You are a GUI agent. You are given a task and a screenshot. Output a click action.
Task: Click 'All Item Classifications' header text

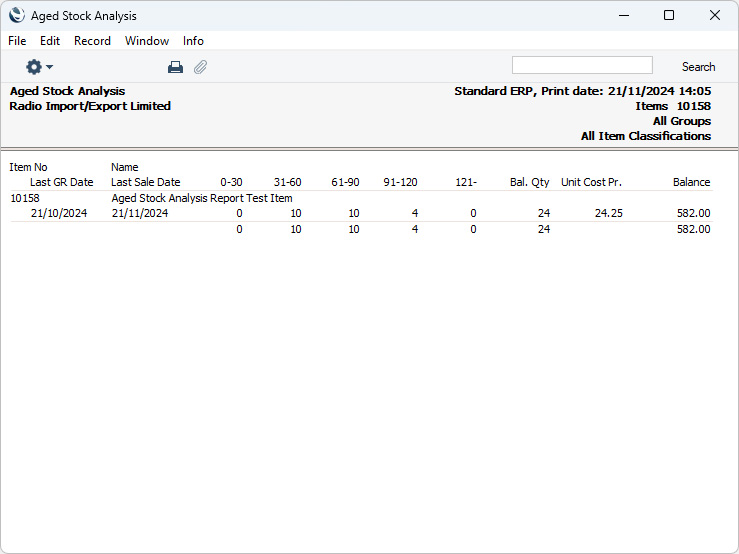646,136
